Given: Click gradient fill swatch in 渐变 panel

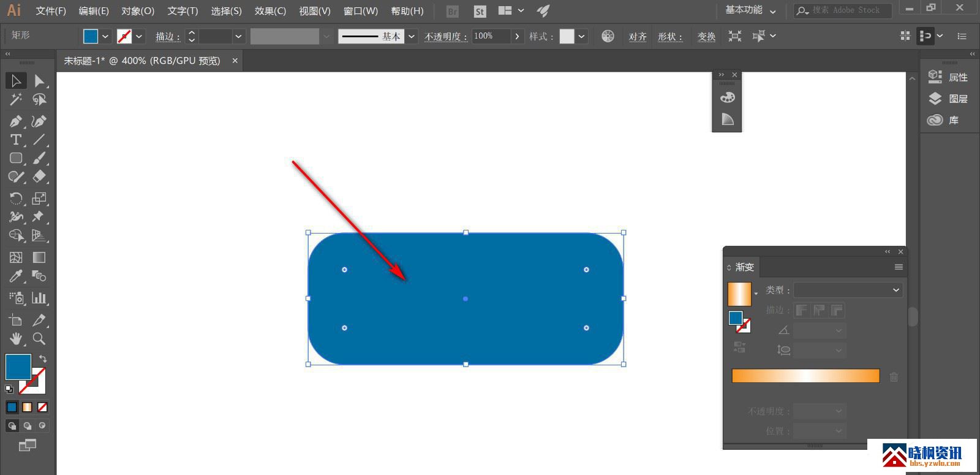Looking at the screenshot, I should pyautogui.click(x=739, y=294).
